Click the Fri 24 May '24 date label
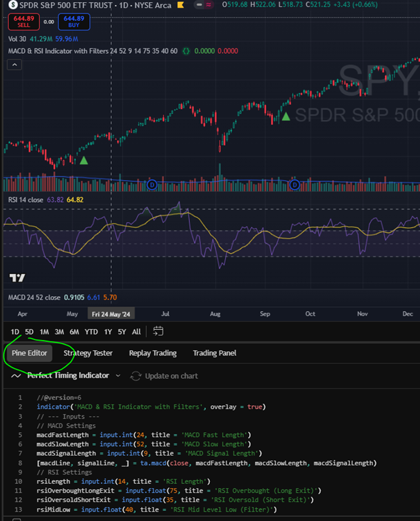Screen dimensions: 420x521 point(111,314)
